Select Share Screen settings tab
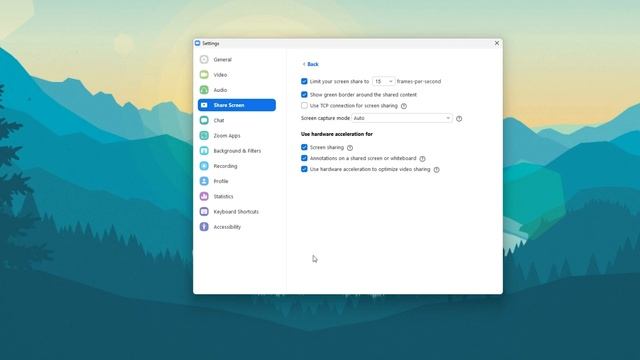640x360 pixels. click(237, 105)
